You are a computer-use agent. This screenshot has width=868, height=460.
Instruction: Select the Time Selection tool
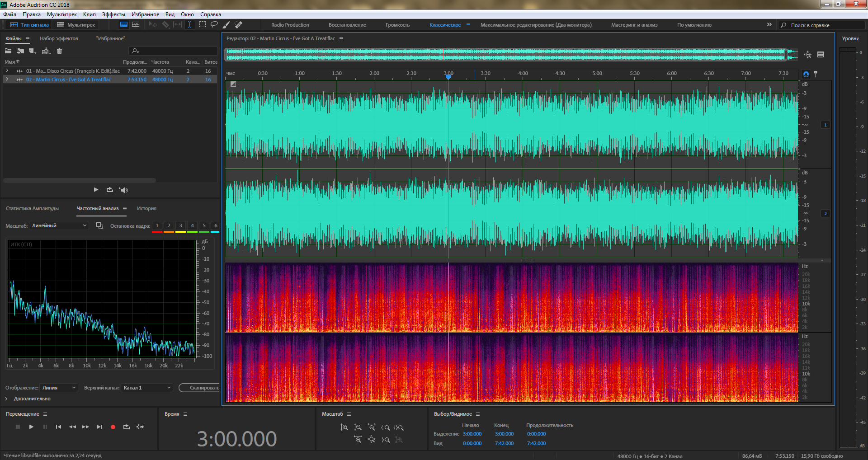(190, 25)
